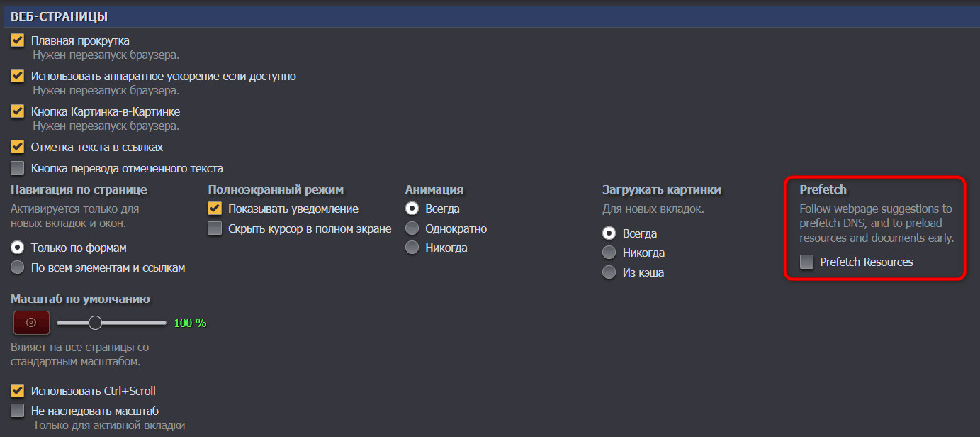The height and width of the screenshot is (437, 980).
Task: Uncheck the Плавная прокрутка checkbox
Action: tap(18, 40)
